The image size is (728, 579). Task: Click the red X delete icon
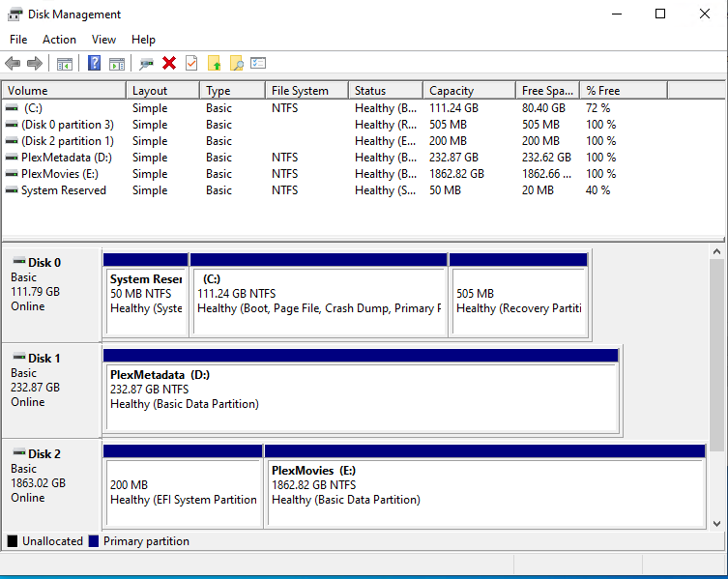(x=169, y=63)
